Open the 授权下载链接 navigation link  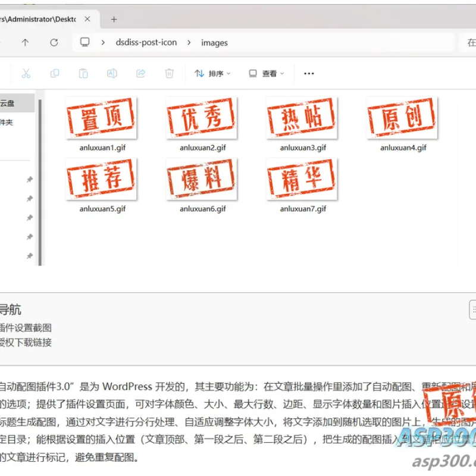26,343
